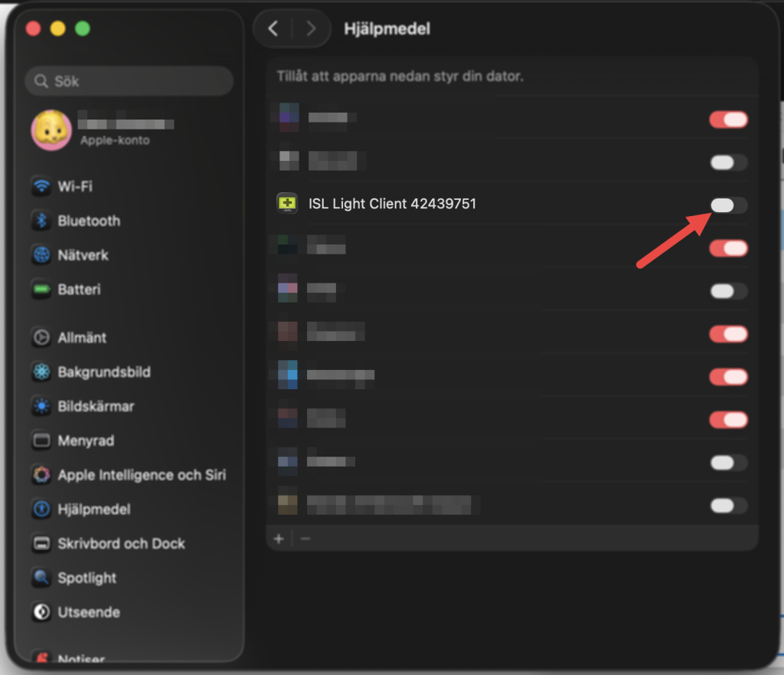Open Skrivbord och Dock section
This screenshot has width=784, height=675.
pyautogui.click(x=121, y=543)
